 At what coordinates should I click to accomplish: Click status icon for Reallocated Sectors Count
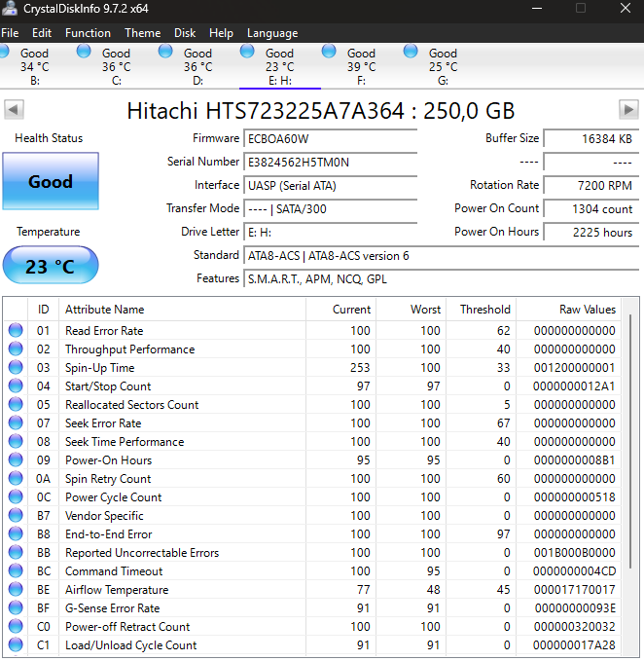coord(16,404)
